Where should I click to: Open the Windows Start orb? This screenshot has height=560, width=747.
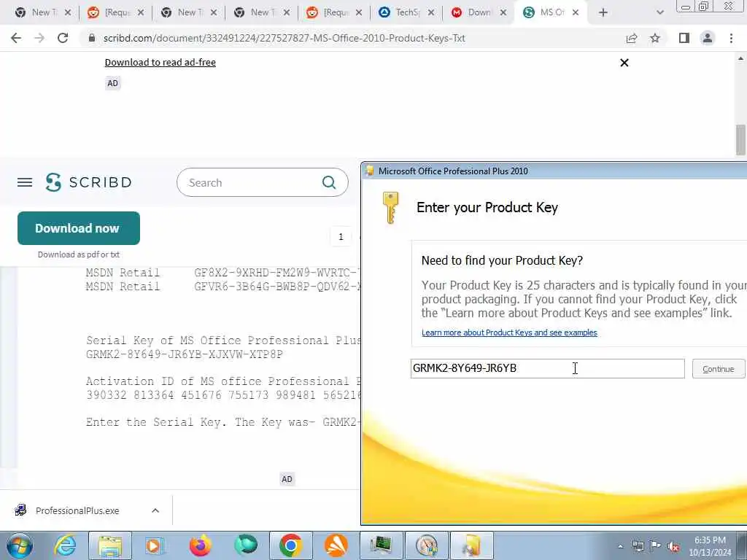[19, 545]
